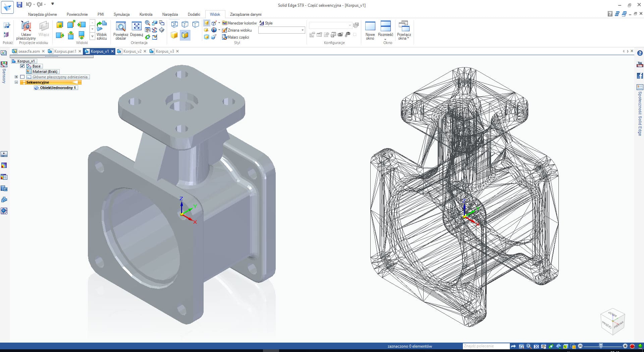The image size is (644, 352).
Task: Open the Powierzchnie ribbon tab
Action: click(77, 14)
